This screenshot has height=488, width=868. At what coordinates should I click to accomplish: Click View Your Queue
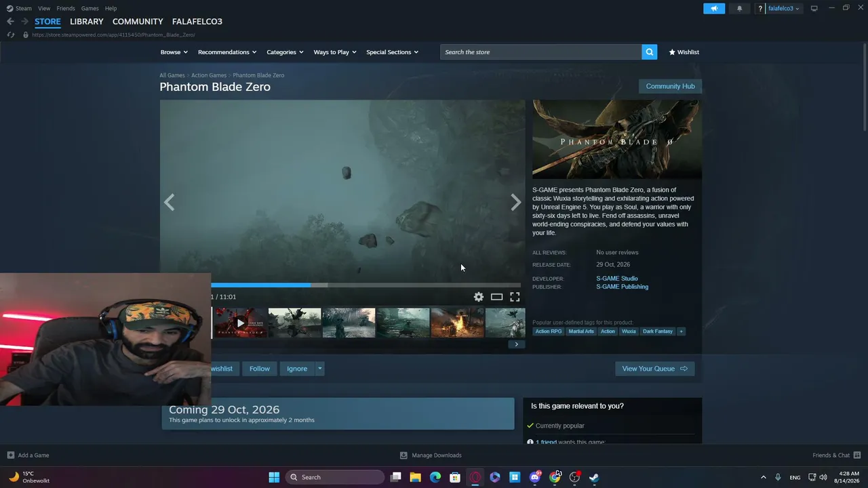(654, 369)
